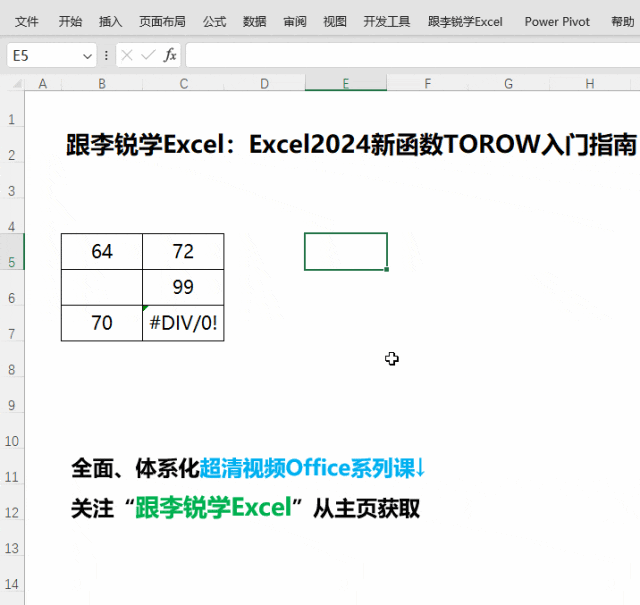Select column E header
Viewport: 640px width, 605px height.
coord(346,84)
